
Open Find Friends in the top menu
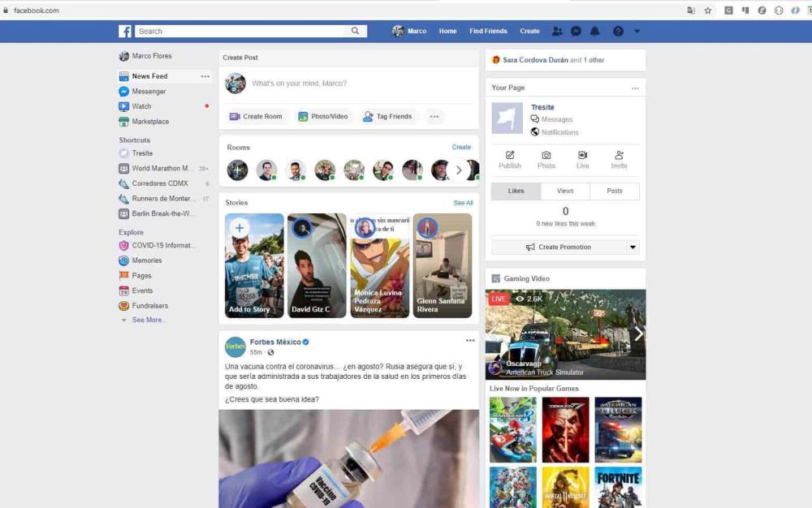(487, 30)
